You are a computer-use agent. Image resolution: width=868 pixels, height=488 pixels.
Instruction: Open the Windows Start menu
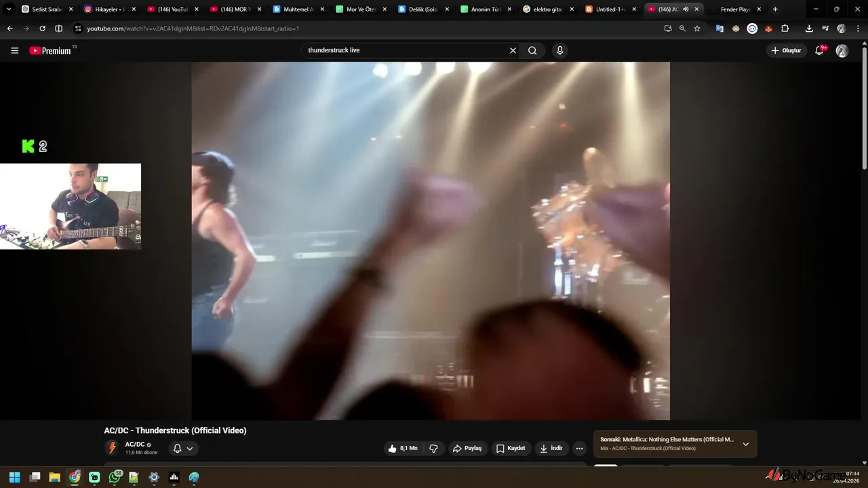(14, 477)
